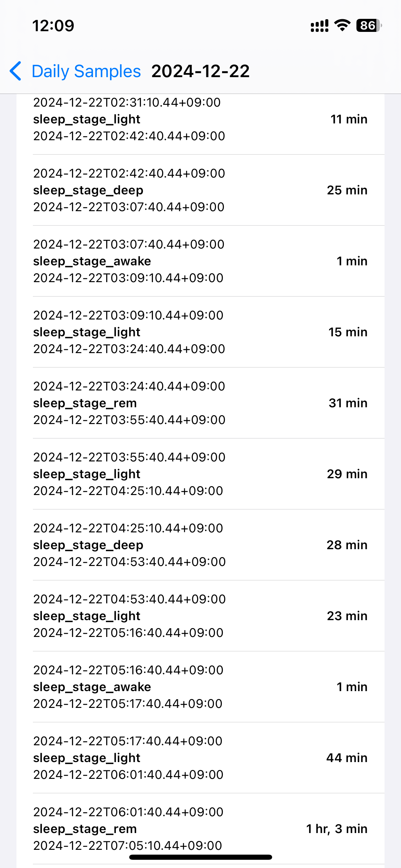
Task: Select the 23 min sleep_stage_light entry
Action: pyautogui.click(x=200, y=616)
